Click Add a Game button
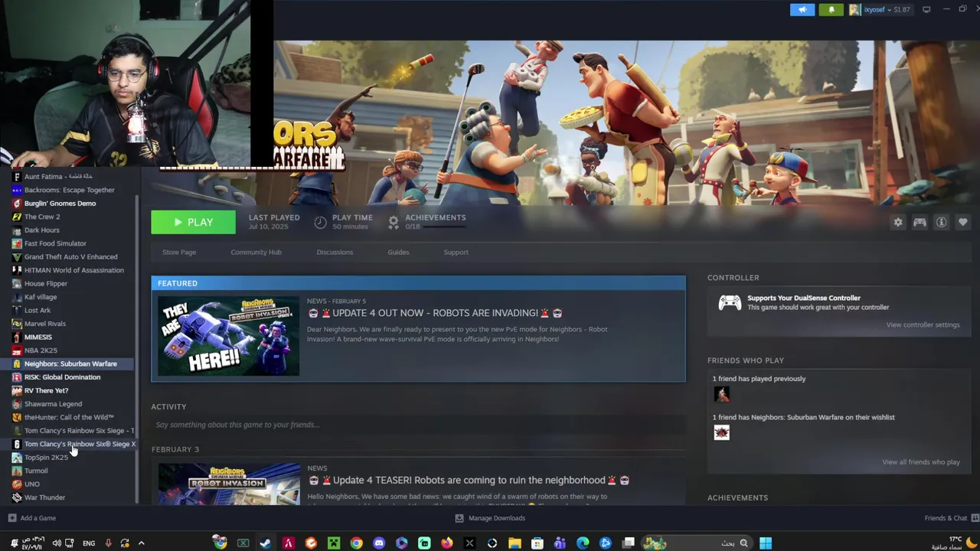Viewport: 980px width, 551px height. tap(32, 518)
